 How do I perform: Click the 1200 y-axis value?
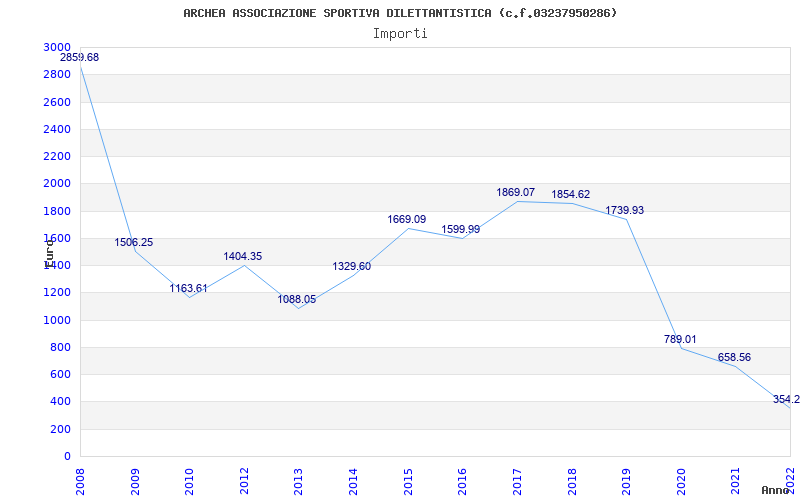click(x=57, y=293)
